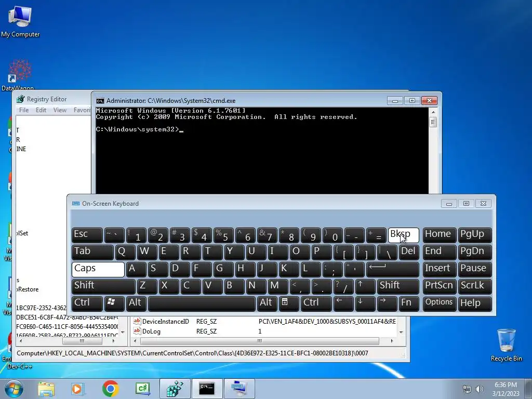This screenshot has width=532, height=399.
Task: Click scroll-down arrow of registry values pane
Action: click(401, 332)
